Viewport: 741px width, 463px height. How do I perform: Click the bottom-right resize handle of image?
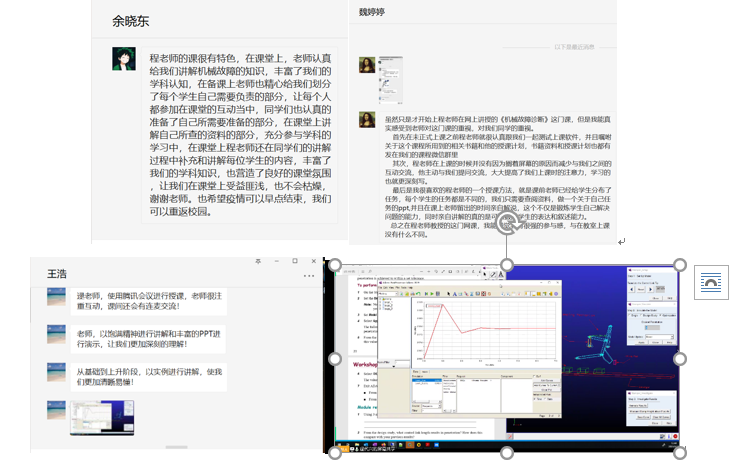tap(680, 452)
